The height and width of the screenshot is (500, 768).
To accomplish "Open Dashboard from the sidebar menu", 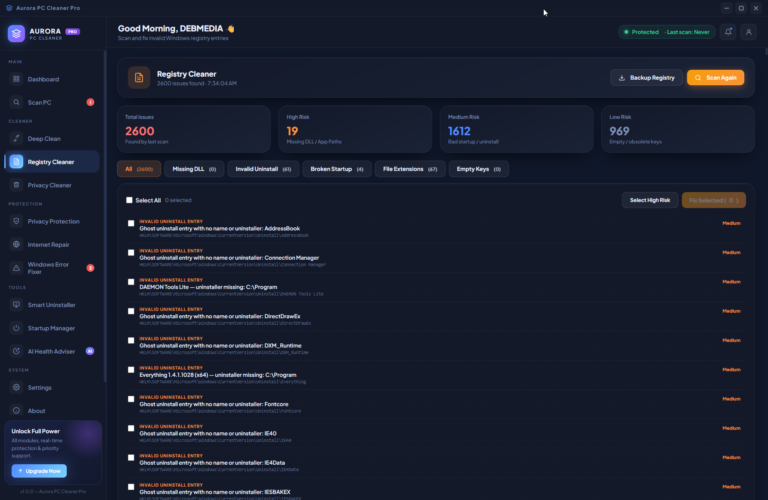I will [x=52, y=79].
